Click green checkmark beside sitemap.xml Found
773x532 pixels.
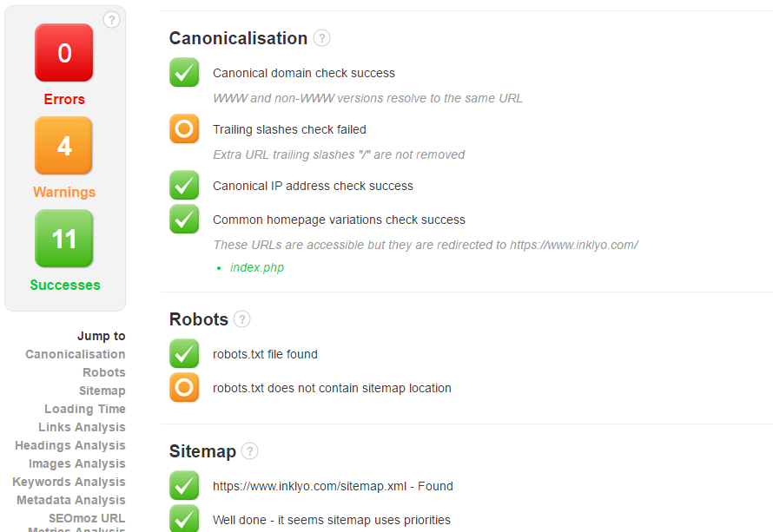click(x=184, y=486)
